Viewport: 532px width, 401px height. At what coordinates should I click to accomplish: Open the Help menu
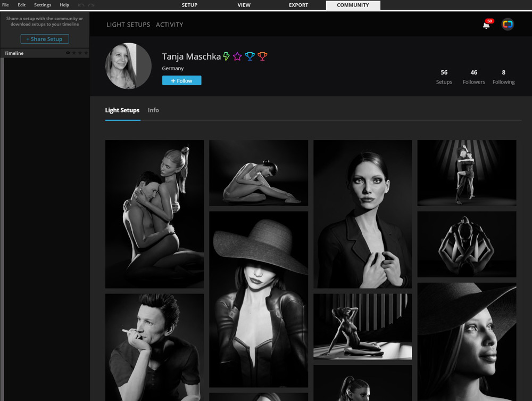(64, 5)
